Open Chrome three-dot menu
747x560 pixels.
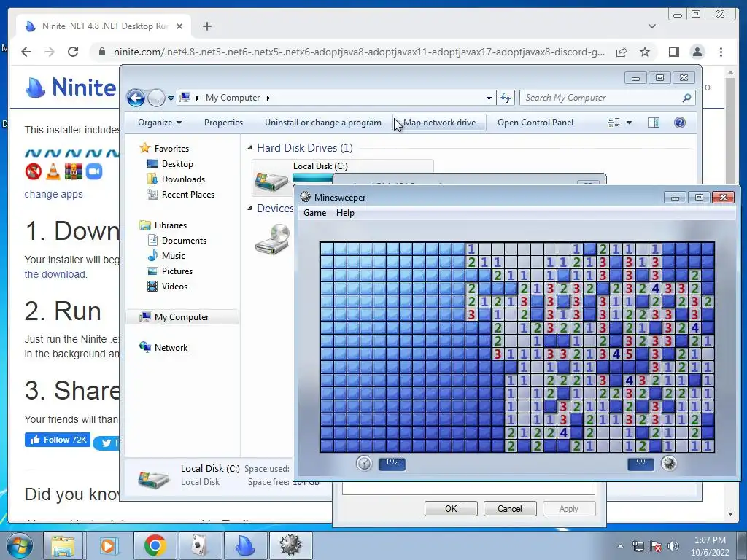click(721, 52)
